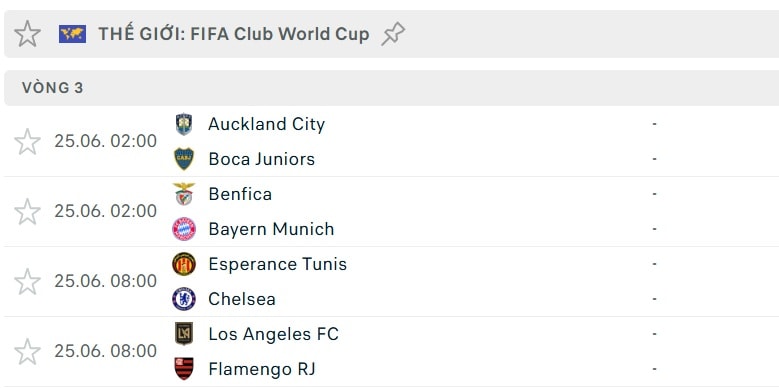Pin the FIFA Club World Cup league

393,34
